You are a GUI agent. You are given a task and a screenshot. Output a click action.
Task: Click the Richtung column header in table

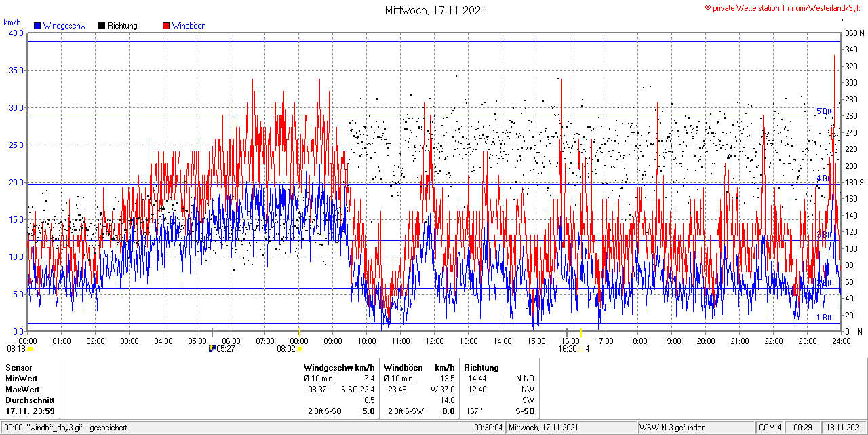(x=481, y=367)
